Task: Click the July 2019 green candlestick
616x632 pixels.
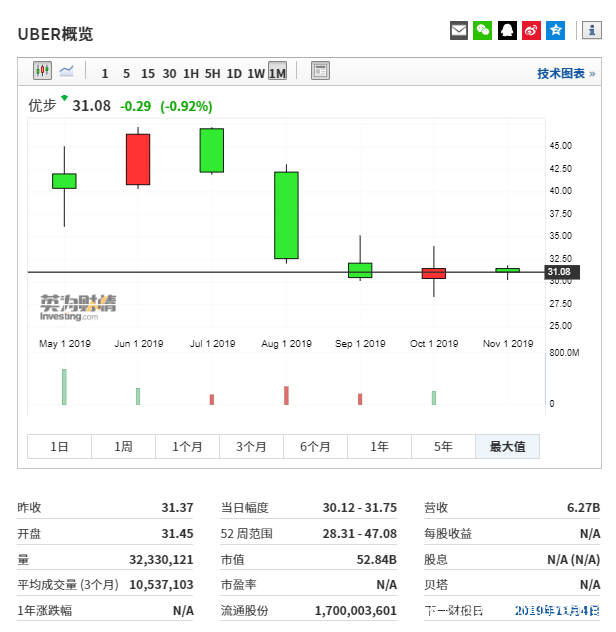Action: [x=212, y=150]
